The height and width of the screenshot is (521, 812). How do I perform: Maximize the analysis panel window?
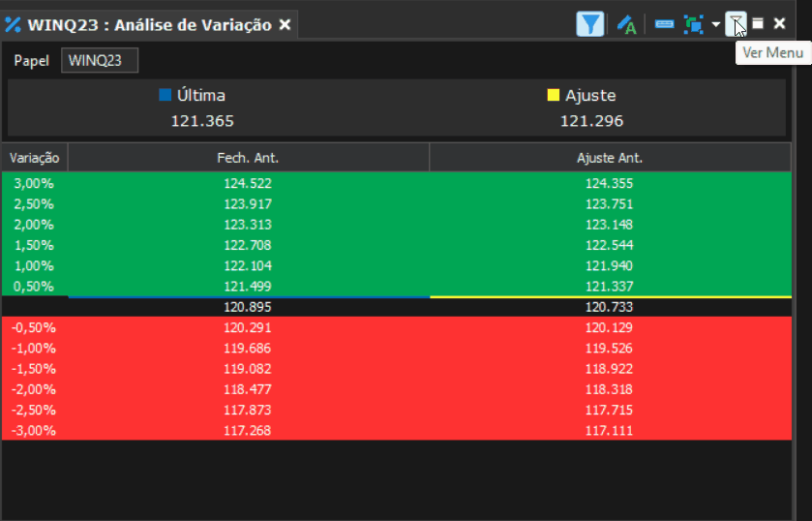pyautogui.click(x=758, y=24)
